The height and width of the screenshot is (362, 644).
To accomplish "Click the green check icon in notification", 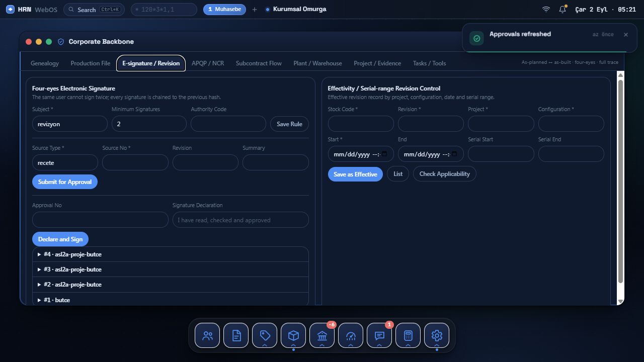I will tap(476, 38).
